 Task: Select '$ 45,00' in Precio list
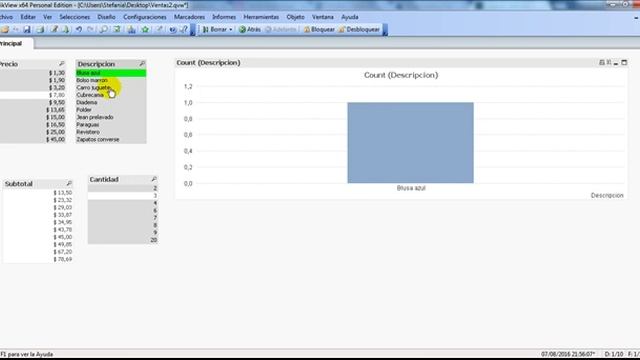33,140
